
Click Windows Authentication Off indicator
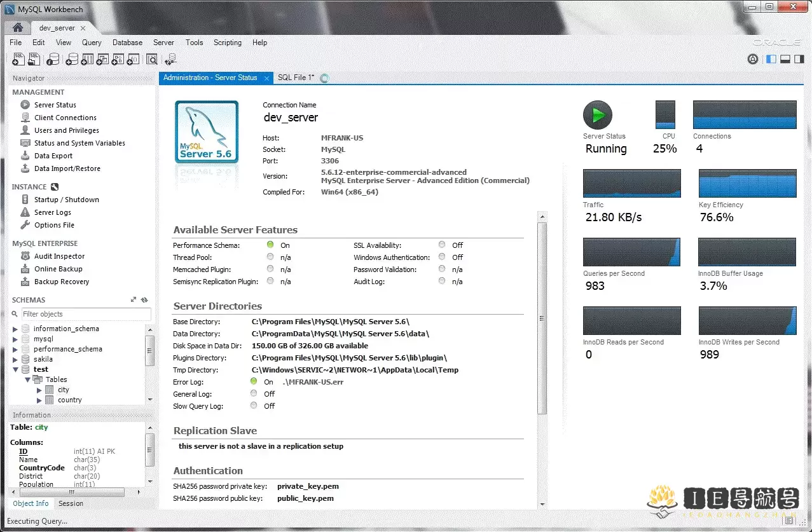click(x=442, y=257)
